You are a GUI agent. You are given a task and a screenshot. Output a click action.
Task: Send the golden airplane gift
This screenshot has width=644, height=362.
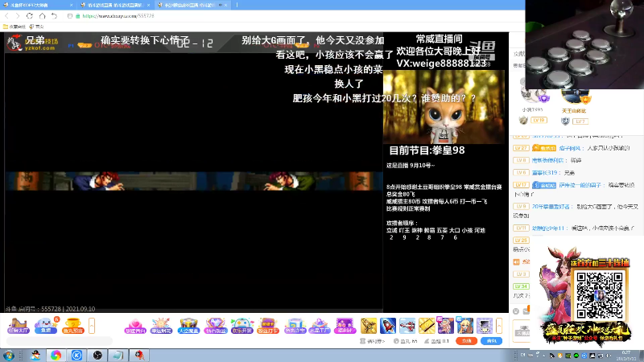pyautogui.click(x=369, y=326)
